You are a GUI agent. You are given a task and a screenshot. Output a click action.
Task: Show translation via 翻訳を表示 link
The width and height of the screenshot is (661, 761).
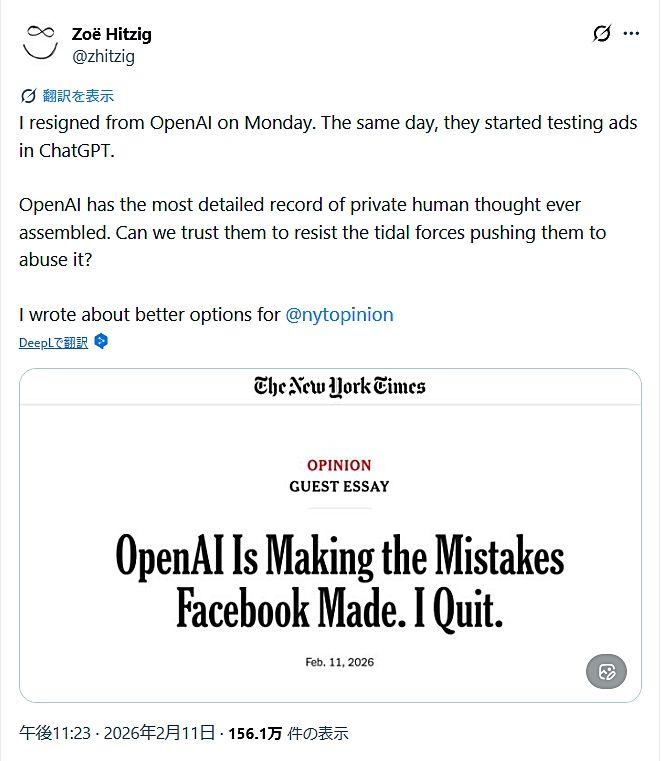(x=78, y=96)
